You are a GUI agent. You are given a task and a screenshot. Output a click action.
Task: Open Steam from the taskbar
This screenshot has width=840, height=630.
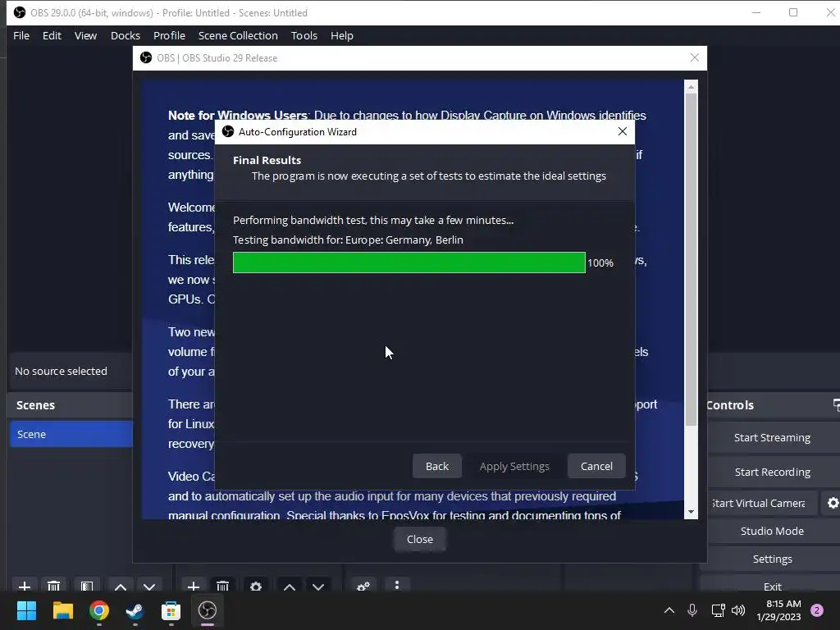click(x=135, y=610)
